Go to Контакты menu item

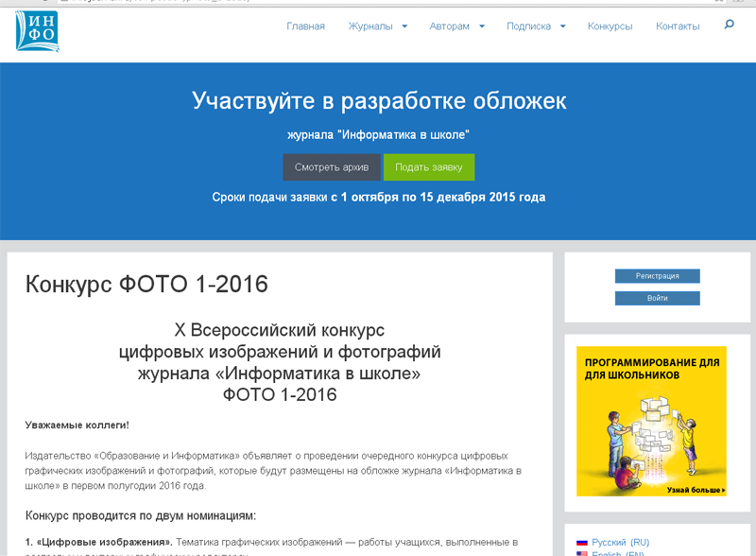(678, 26)
